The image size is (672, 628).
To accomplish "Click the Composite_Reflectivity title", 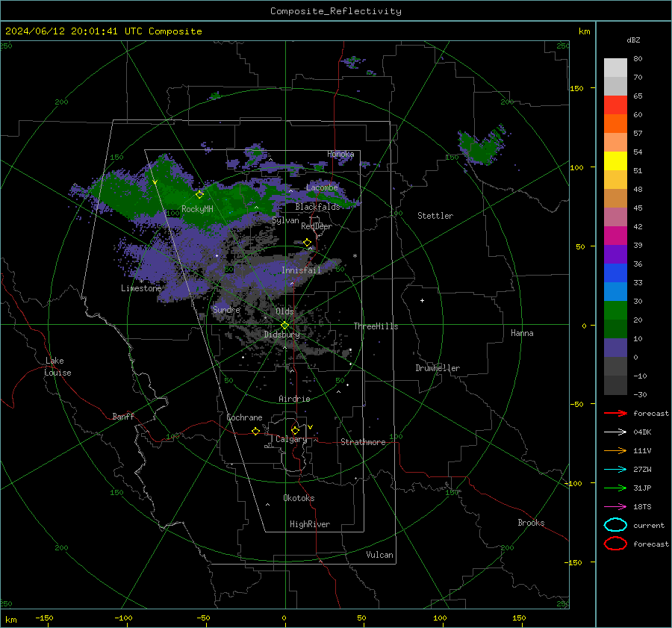I will 335,11.
